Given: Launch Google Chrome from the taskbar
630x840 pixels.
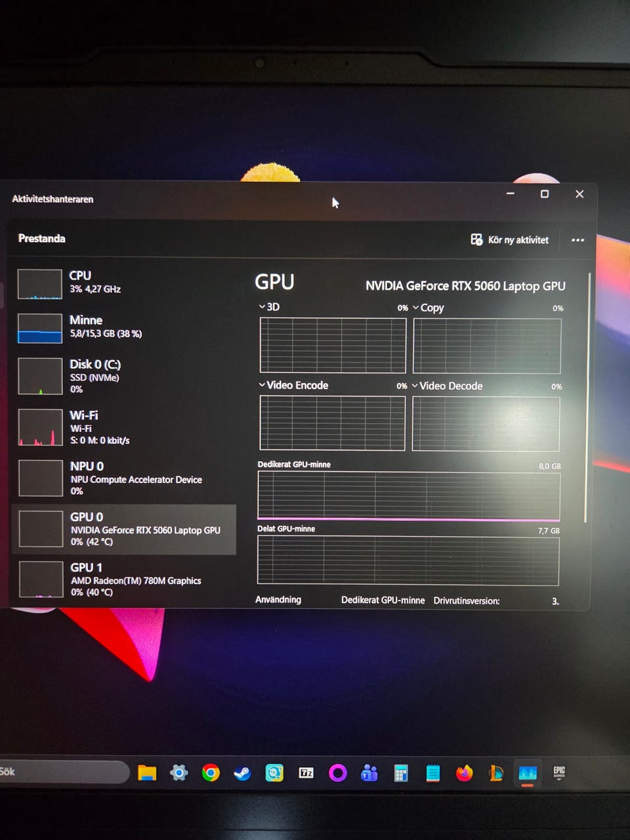Looking at the screenshot, I should [211, 773].
